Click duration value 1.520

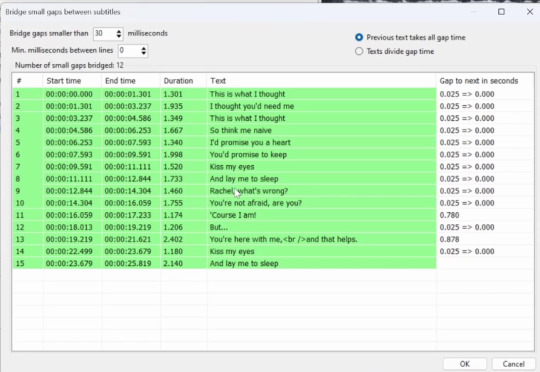173,167
